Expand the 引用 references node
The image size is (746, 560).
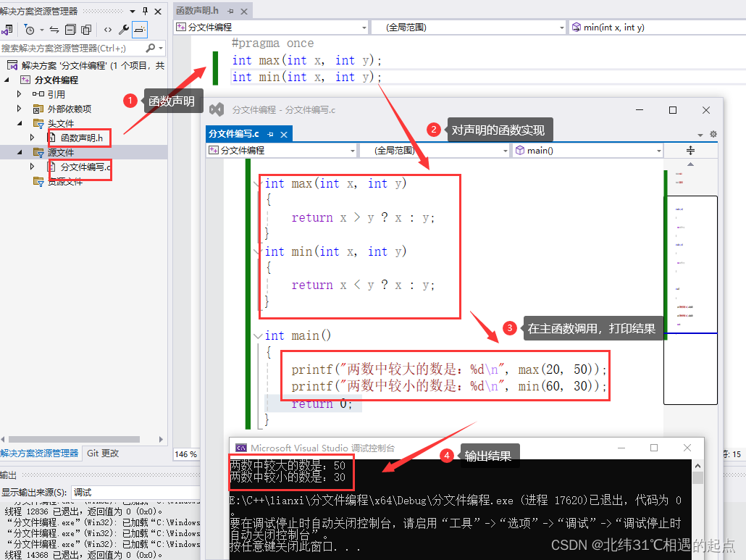[19, 94]
